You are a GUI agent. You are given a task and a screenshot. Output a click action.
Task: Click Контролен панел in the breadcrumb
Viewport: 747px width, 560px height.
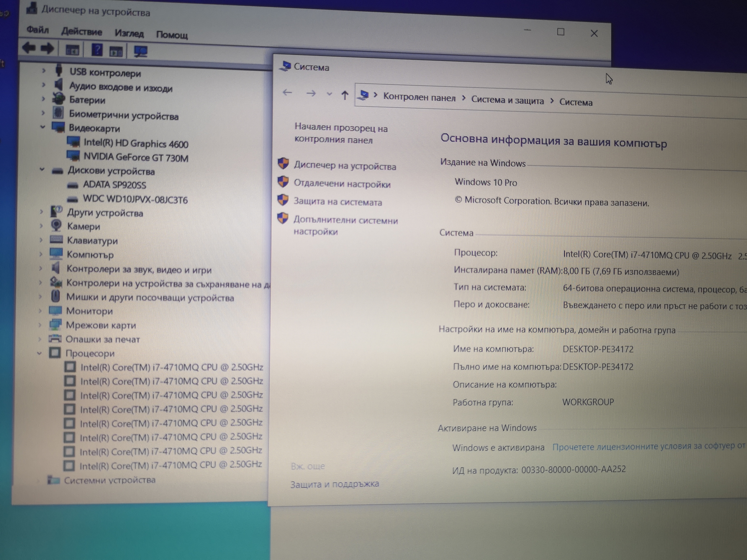coord(419,98)
